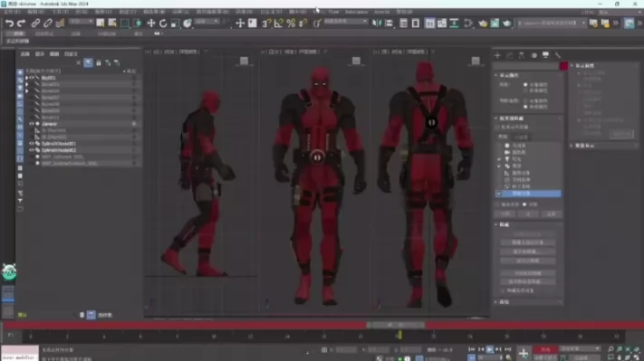Screen dimensions: 644x361
Task: Activate the Unlink Selection tool
Action: [x=48, y=24]
